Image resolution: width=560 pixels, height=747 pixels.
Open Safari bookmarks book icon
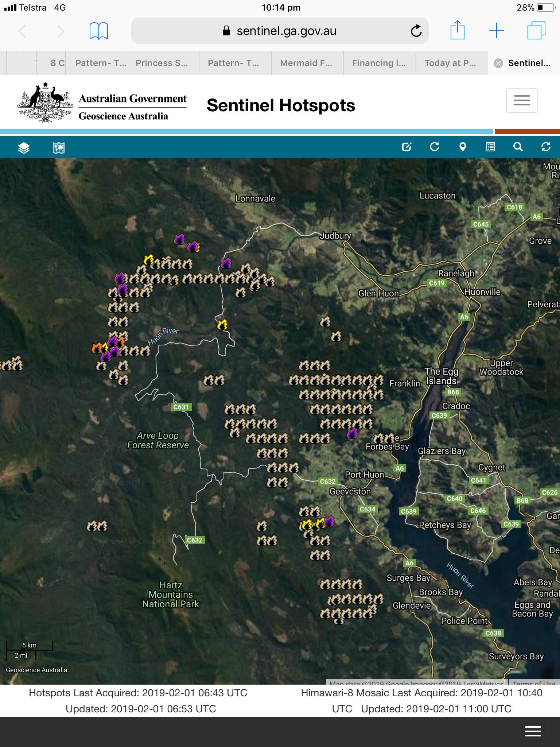coord(98,31)
